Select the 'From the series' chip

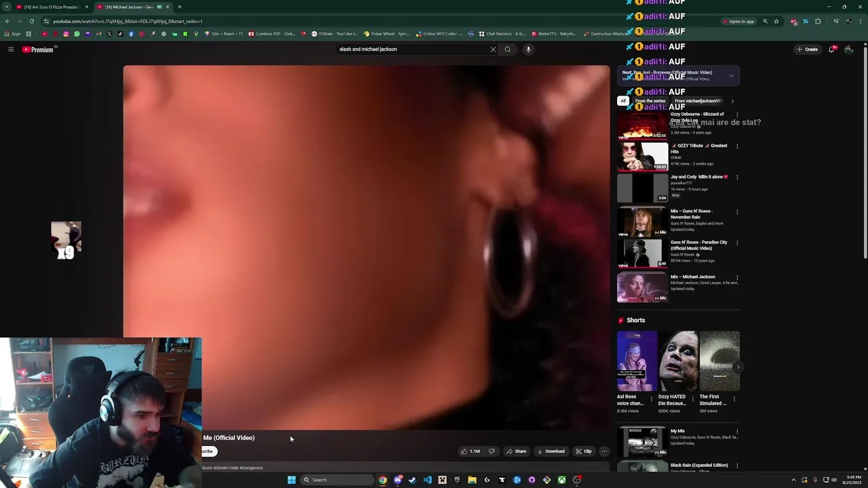tap(650, 101)
